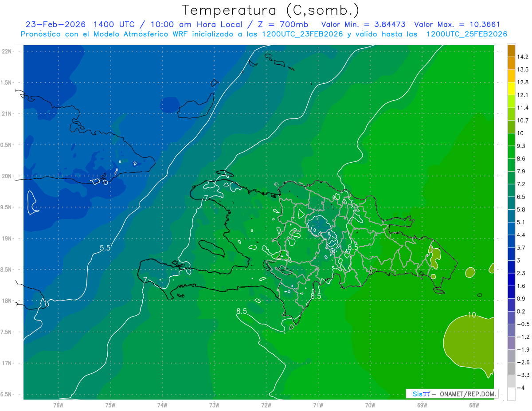Click the -2.6 colorbar value
532x411 pixels.
523,362
